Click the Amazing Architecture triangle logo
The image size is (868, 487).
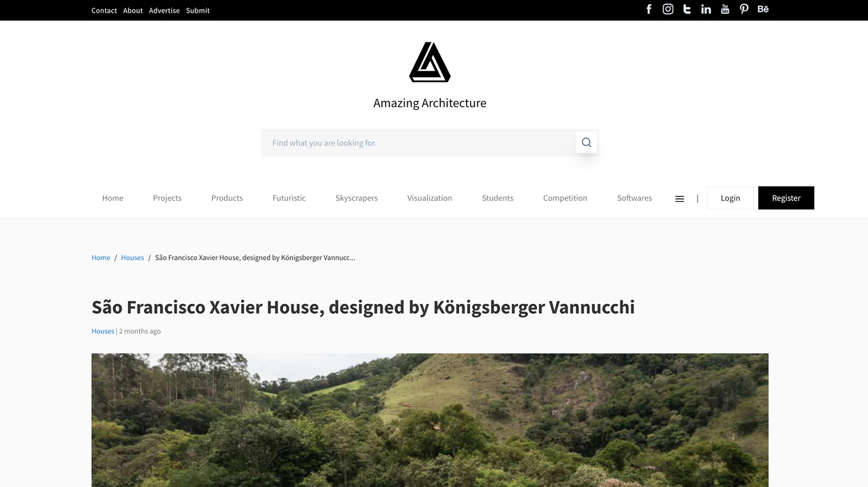[x=430, y=62]
